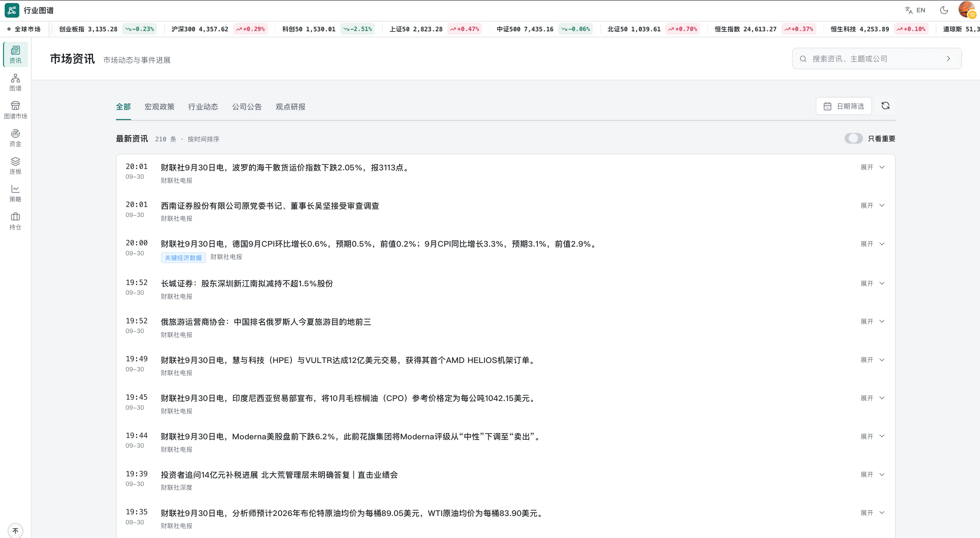This screenshot has width=980, height=538.
Task: Expand the 波罗的海干散货 news item
Action: coord(872,167)
